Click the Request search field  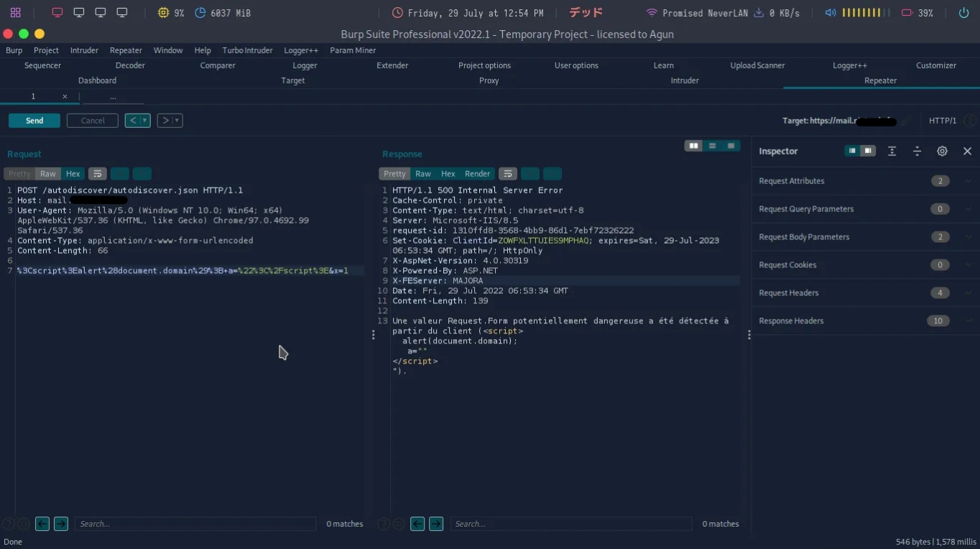[195, 524]
